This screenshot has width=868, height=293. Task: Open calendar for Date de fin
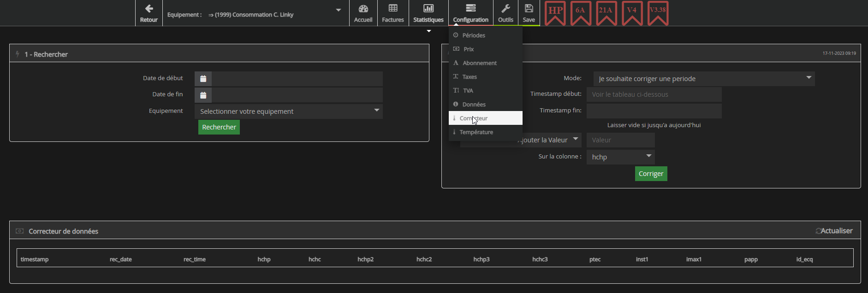click(203, 95)
